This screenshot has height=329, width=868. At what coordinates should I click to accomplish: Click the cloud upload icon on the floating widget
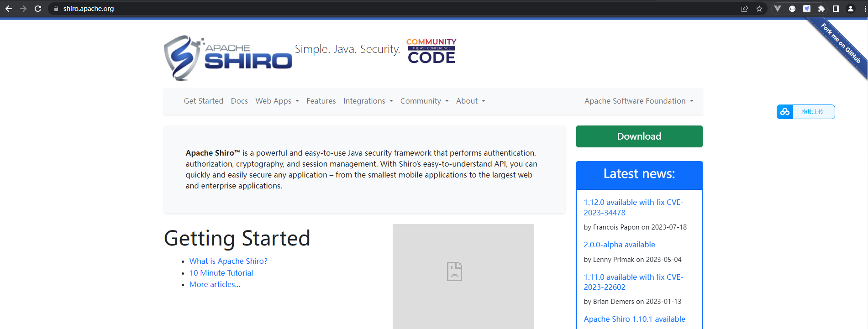tap(785, 112)
